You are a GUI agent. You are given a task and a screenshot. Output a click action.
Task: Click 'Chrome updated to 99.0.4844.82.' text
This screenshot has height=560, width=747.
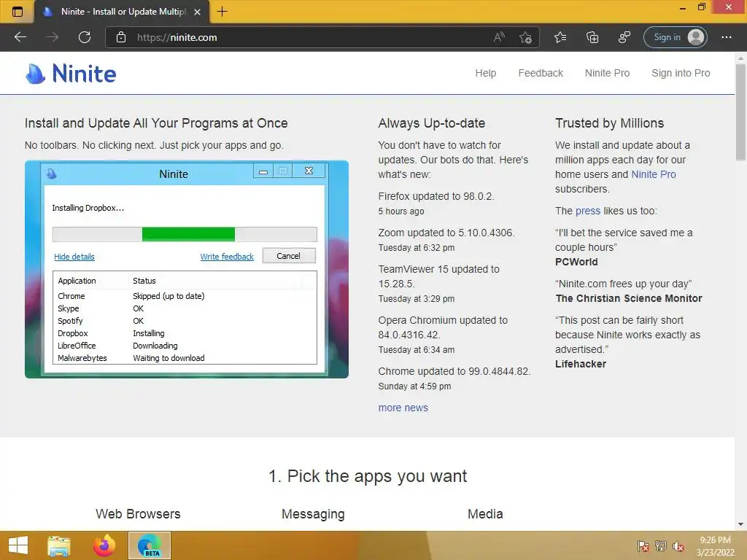(x=454, y=371)
